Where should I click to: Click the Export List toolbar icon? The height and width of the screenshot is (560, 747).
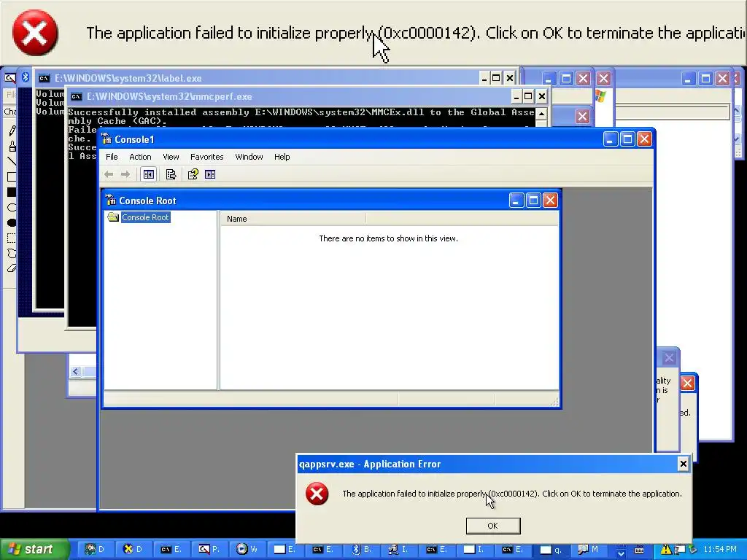pyautogui.click(x=171, y=174)
